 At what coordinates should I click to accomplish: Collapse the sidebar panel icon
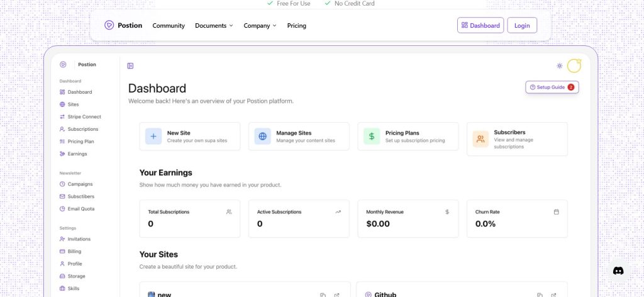(131, 65)
